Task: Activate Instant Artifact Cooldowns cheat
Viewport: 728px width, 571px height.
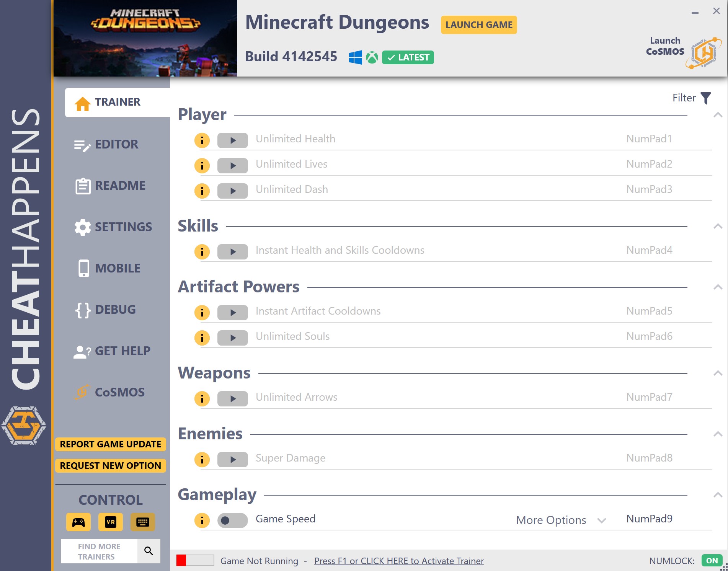Action: 233,313
